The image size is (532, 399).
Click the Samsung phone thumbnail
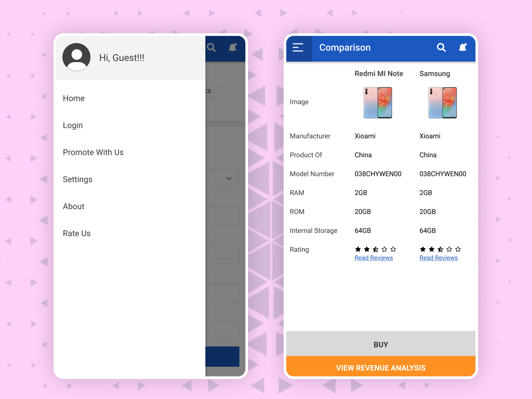pos(443,103)
